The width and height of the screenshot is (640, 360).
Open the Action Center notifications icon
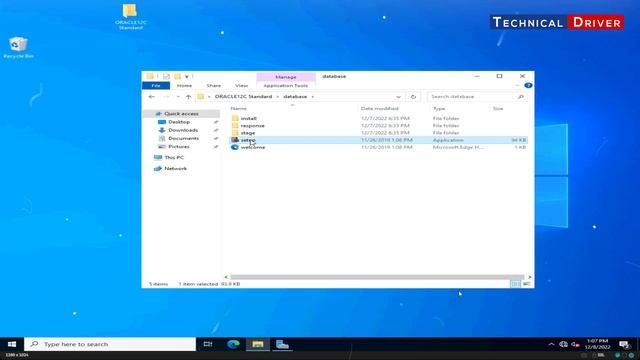(624, 344)
